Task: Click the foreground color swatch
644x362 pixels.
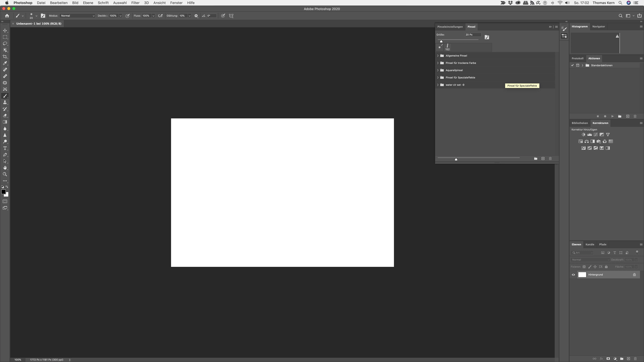Action: click(x=3, y=192)
